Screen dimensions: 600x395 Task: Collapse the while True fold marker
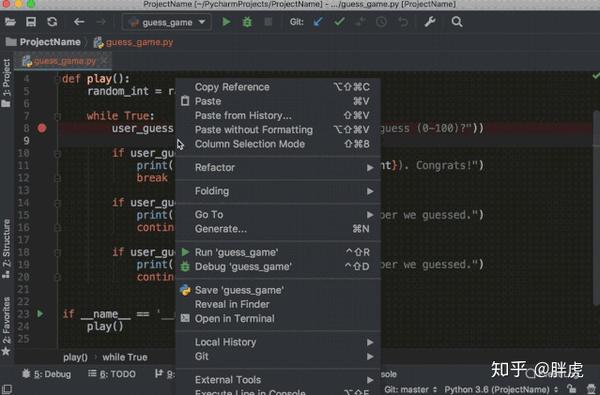(x=58, y=116)
